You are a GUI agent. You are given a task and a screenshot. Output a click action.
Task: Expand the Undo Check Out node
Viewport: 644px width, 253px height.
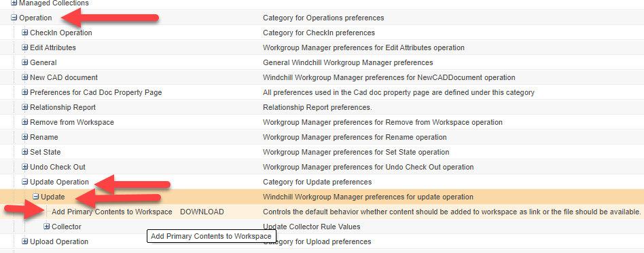[x=25, y=167]
